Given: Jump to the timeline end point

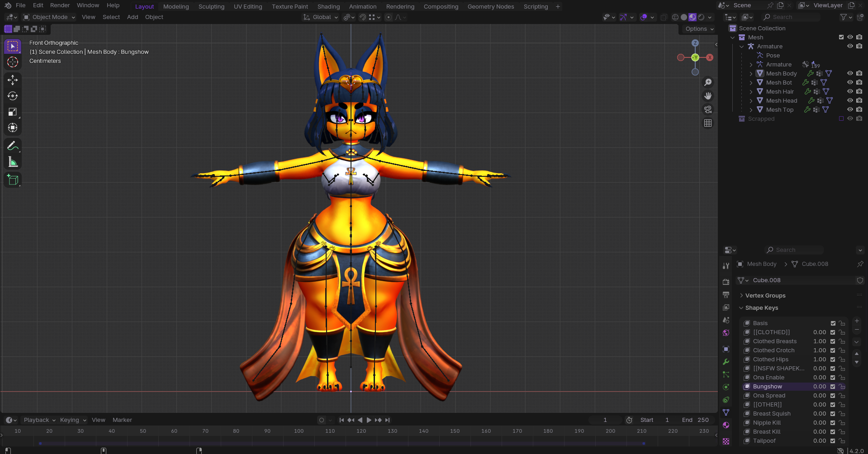Looking at the screenshot, I should click(388, 420).
